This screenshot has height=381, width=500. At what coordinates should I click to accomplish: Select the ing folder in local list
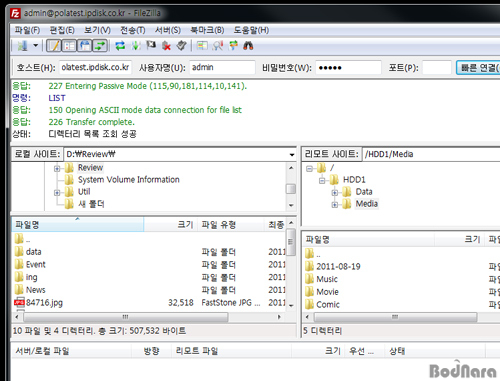click(31, 277)
